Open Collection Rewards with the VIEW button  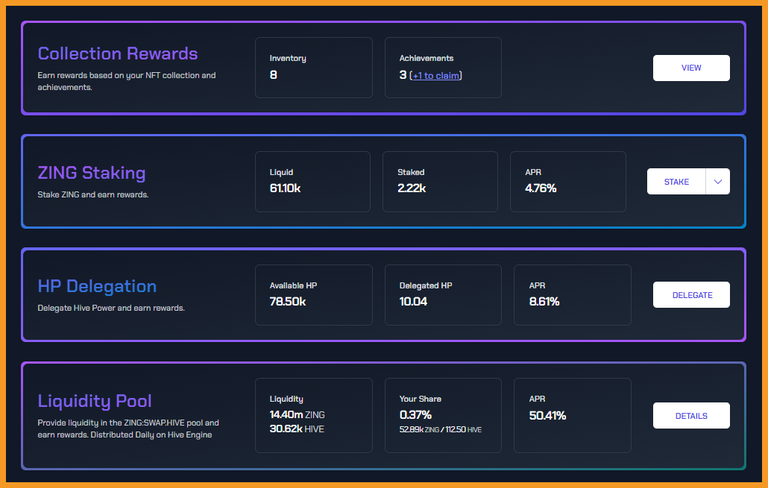pos(691,68)
